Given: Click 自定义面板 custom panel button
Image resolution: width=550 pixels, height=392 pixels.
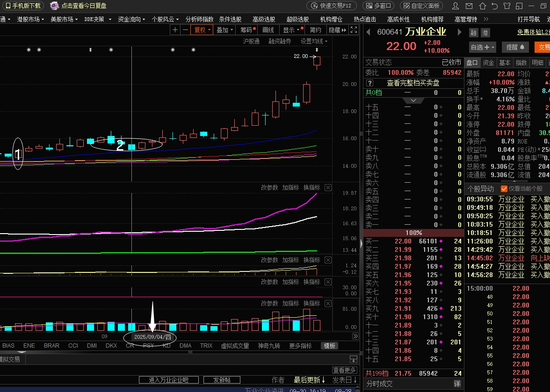Looking at the screenshot, I should [x=421, y=6].
